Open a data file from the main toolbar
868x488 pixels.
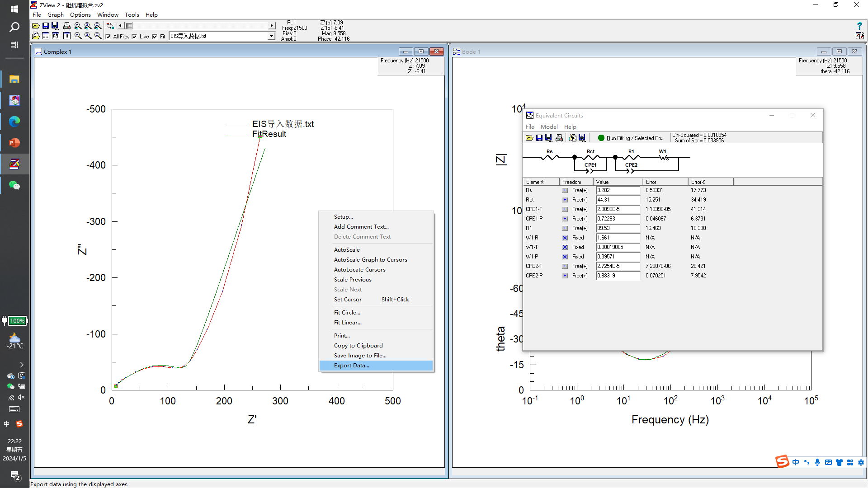36,26
